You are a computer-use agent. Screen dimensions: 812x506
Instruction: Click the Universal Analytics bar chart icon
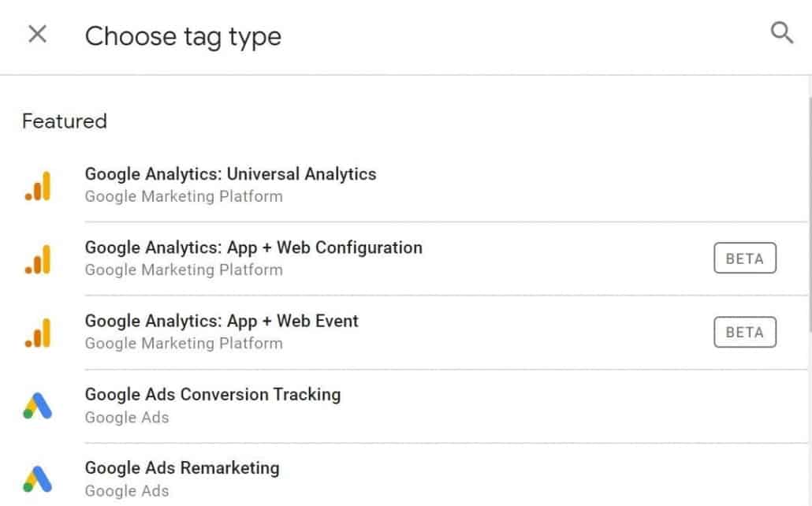coord(38,186)
